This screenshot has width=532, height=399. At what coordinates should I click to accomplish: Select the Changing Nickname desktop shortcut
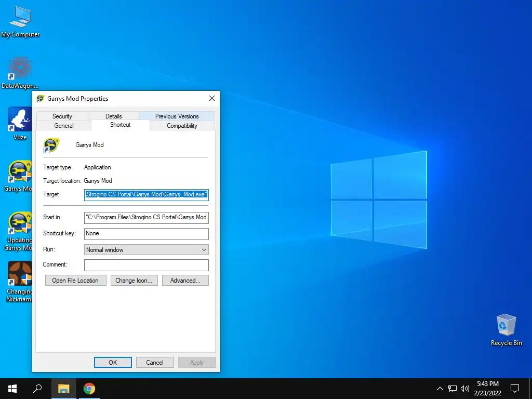pyautogui.click(x=19, y=282)
